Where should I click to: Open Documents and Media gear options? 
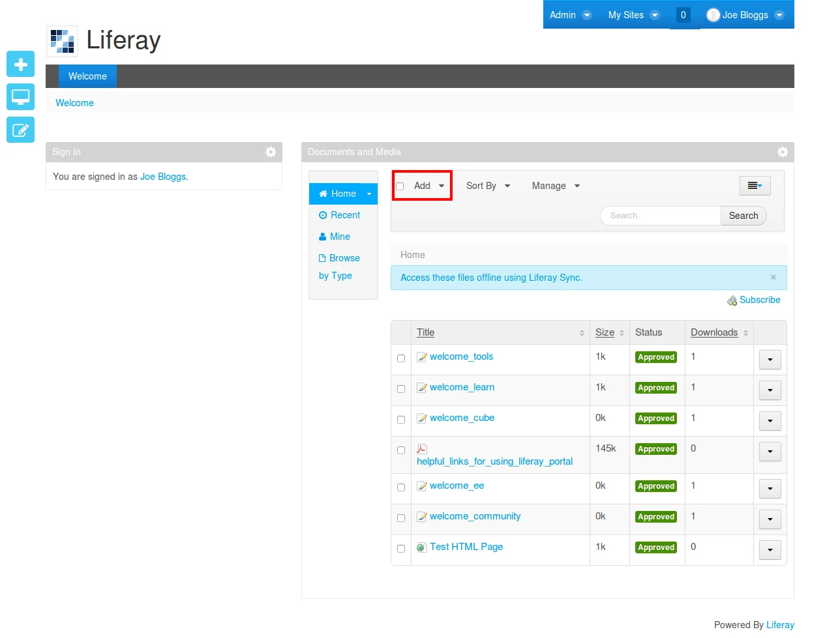(x=783, y=152)
